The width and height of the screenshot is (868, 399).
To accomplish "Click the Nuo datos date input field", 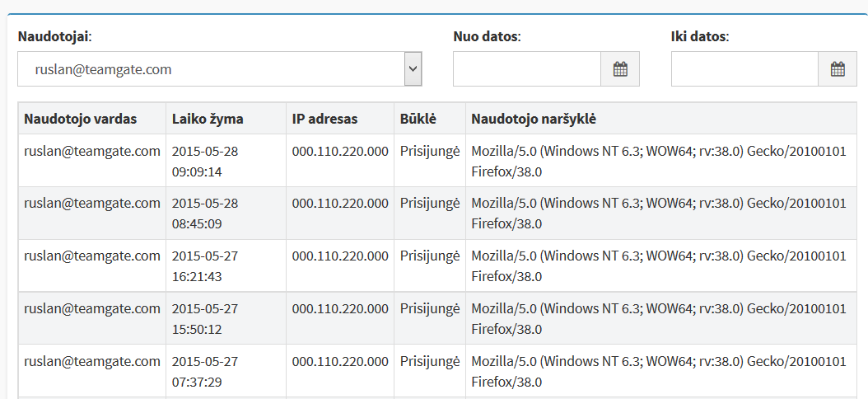I will pyautogui.click(x=527, y=69).
